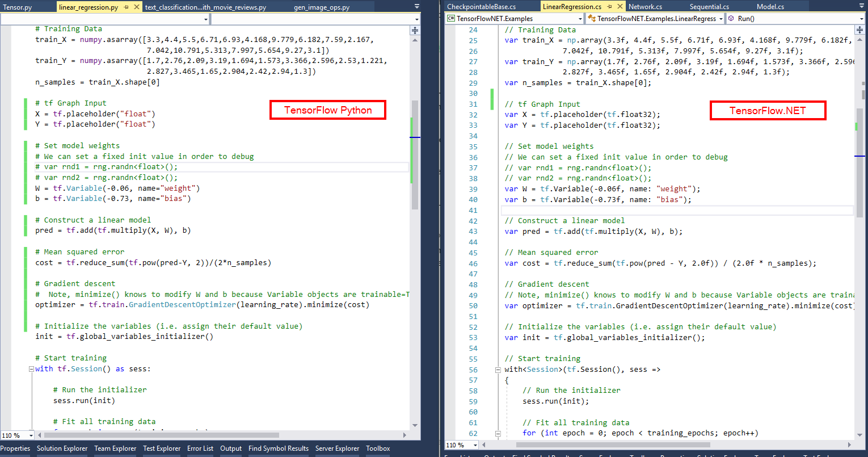Unpin the LinearRegression.cs tab pin icon

point(609,6)
